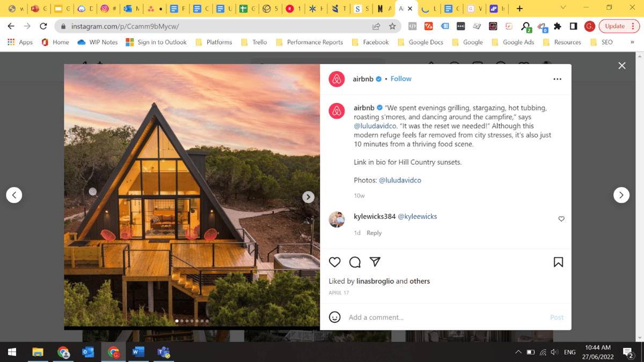This screenshot has width=644, height=362.
Task: Go to next post arrow
Action: [x=621, y=195]
